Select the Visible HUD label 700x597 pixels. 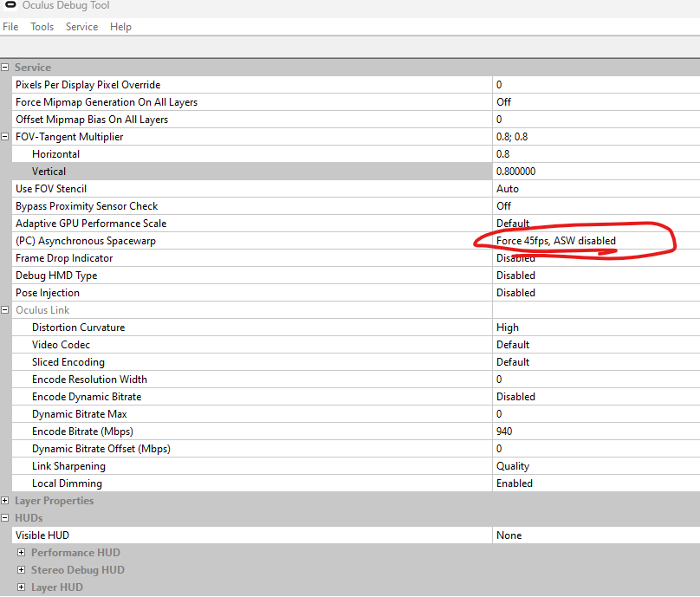click(x=42, y=535)
